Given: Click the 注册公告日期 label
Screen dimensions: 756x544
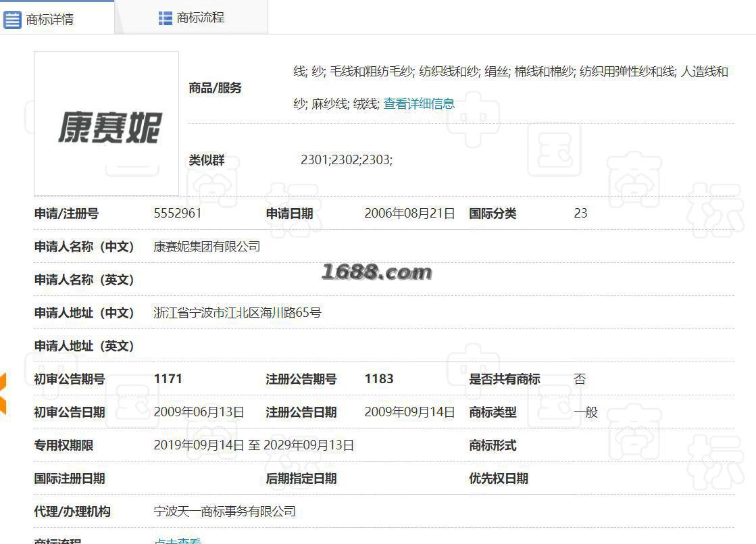Looking at the screenshot, I should coord(301,412).
